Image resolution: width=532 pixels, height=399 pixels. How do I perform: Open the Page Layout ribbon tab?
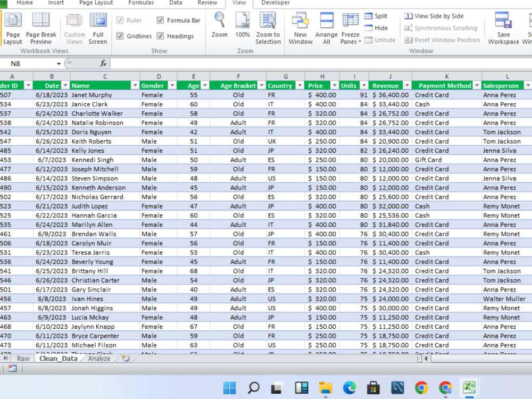pyautogui.click(x=96, y=3)
